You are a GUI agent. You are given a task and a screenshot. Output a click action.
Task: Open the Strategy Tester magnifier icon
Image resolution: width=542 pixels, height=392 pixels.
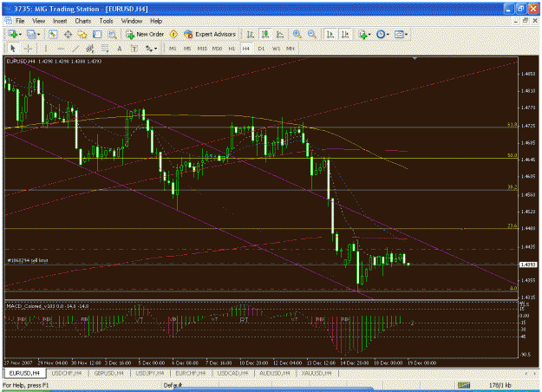pos(112,34)
